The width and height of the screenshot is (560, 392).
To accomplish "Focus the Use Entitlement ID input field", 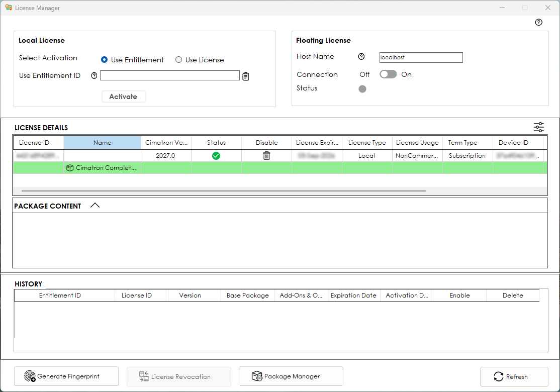I will click(169, 75).
